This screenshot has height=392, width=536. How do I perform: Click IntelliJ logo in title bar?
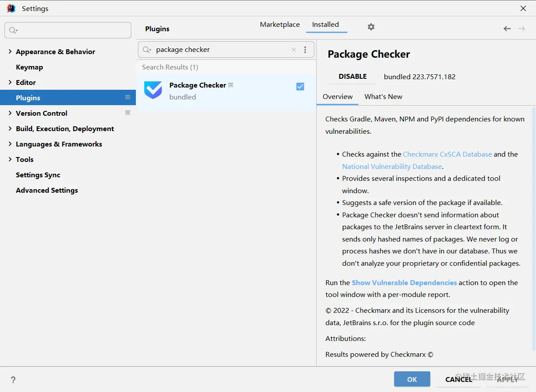click(x=11, y=8)
